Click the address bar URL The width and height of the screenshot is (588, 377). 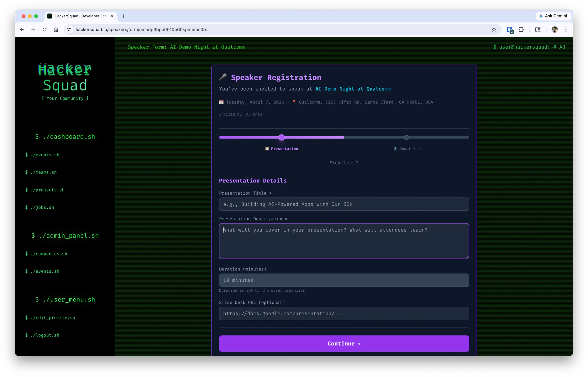(x=141, y=29)
